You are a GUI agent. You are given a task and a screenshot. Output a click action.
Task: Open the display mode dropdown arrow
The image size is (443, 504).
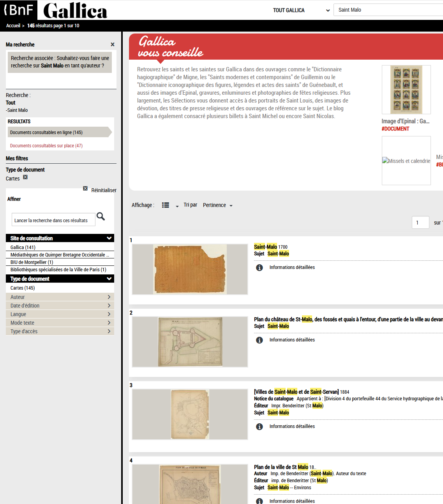click(177, 206)
